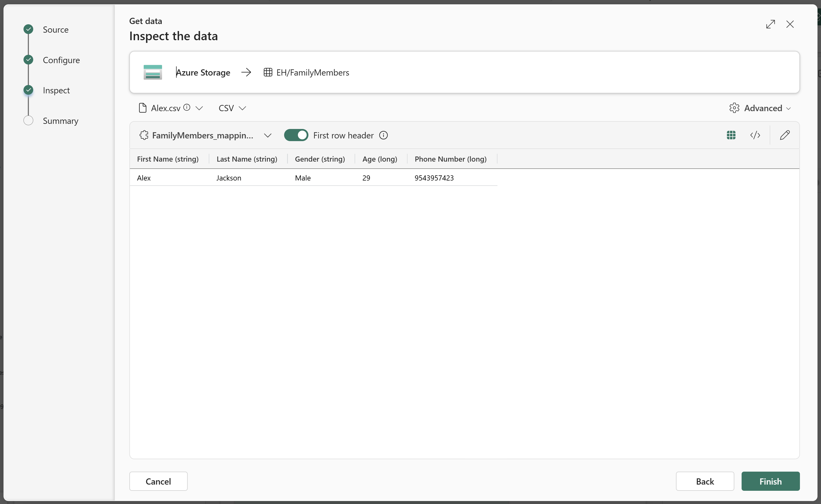Viewport: 821px width, 504px height.
Task: Click the empty Summary step circle
Action: (x=28, y=120)
